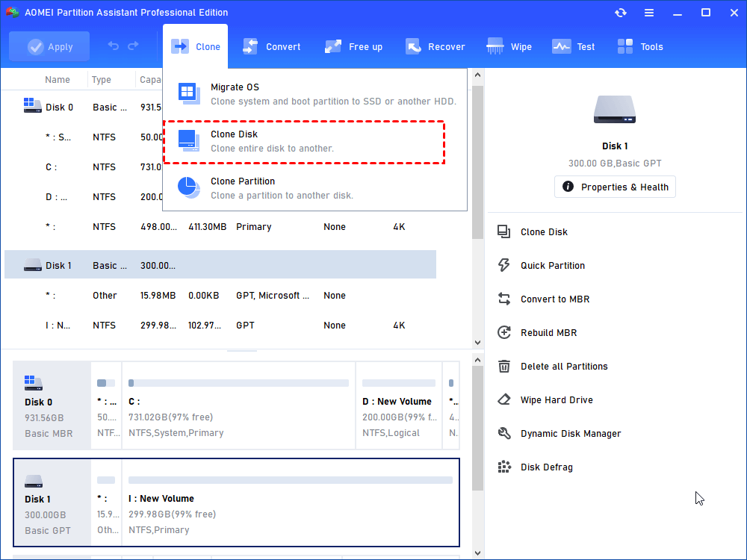The height and width of the screenshot is (560, 747).
Task: Click the Migrate OS icon in Clone menu
Action: point(189,93)
